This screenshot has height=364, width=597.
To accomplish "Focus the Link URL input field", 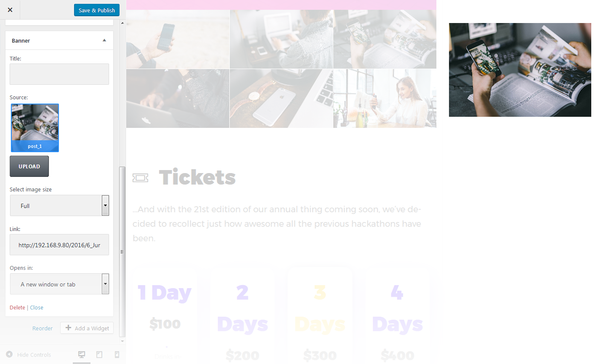I will (x=59, y=245).
